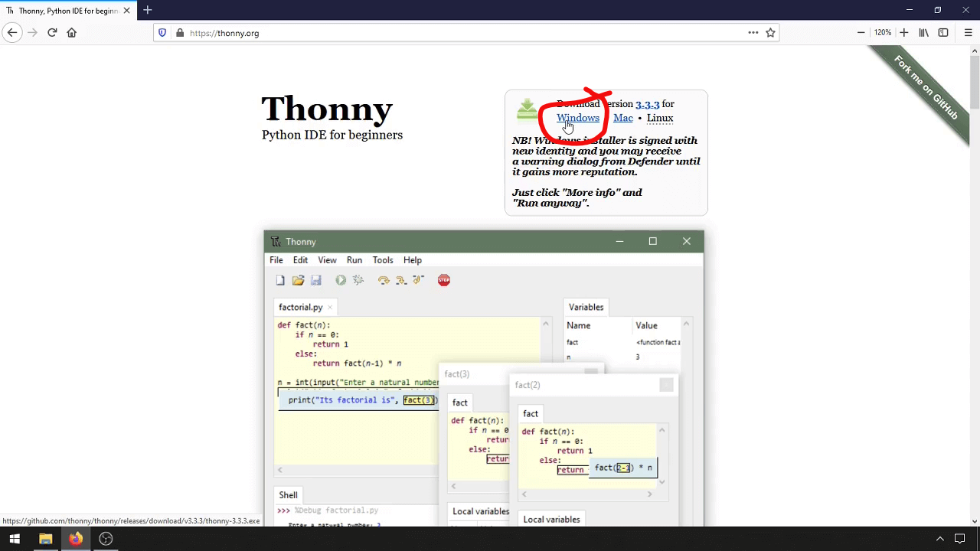Viewport: 980px width, 551px height.
Task: Click the green download arrow icon
Action: (x=528, y=109)
